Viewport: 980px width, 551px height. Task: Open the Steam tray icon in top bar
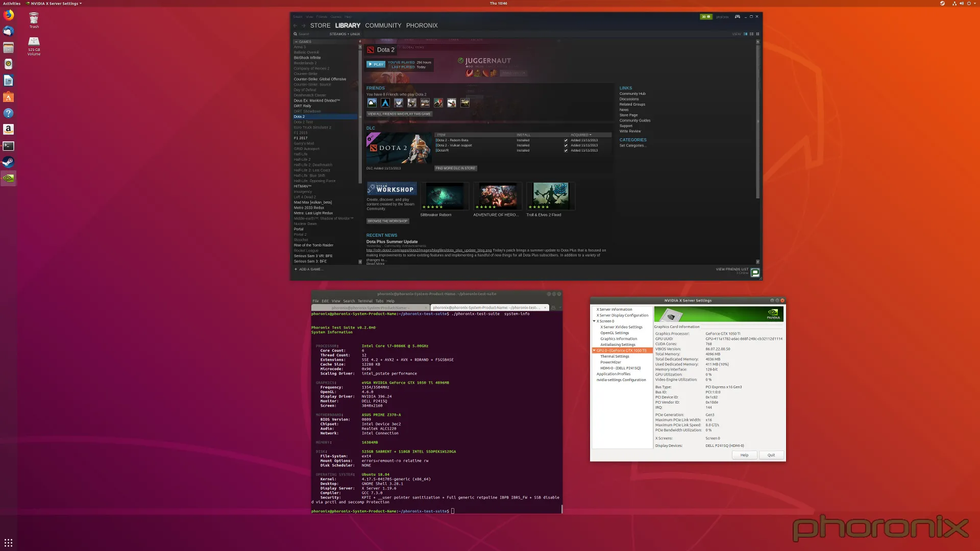click(942, 3)
